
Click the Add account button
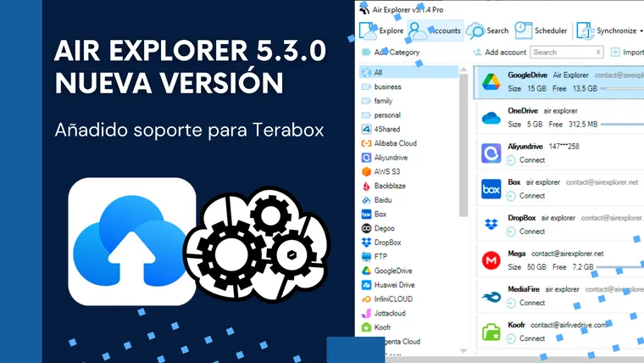click(499, 53)
